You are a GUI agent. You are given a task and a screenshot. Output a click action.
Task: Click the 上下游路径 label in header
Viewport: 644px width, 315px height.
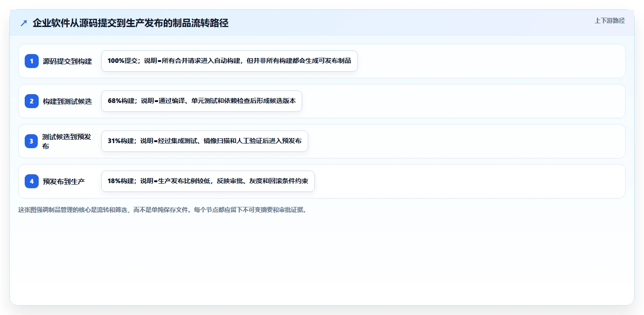609,21
